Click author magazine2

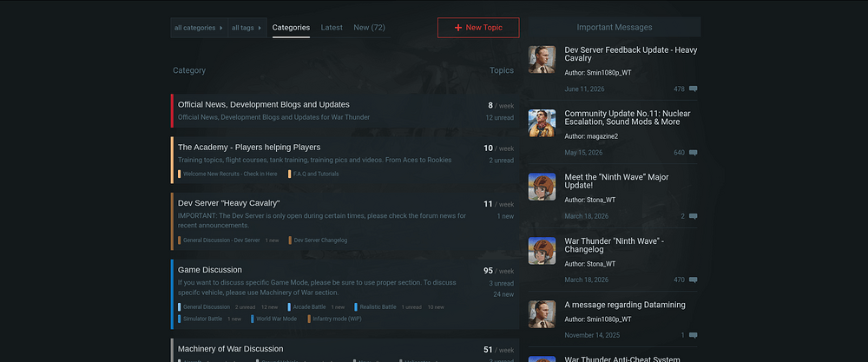click(602, 136)
